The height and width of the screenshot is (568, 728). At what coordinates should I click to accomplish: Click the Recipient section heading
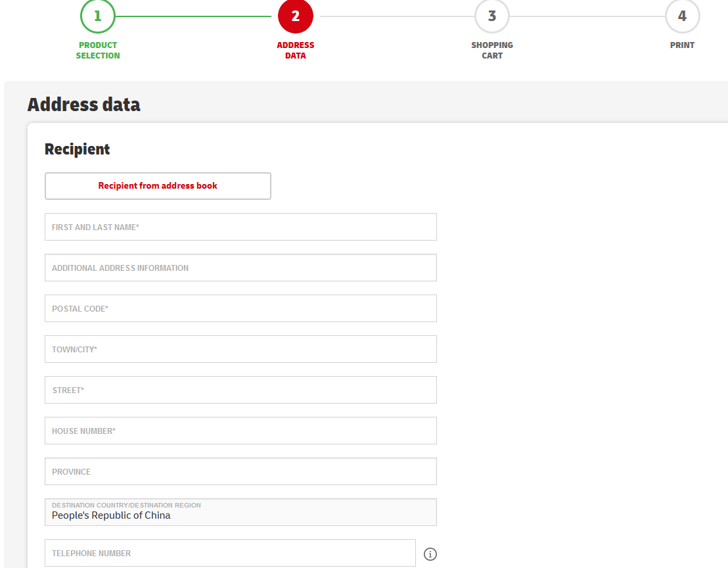pyautogui.click(x=77, y=149)
